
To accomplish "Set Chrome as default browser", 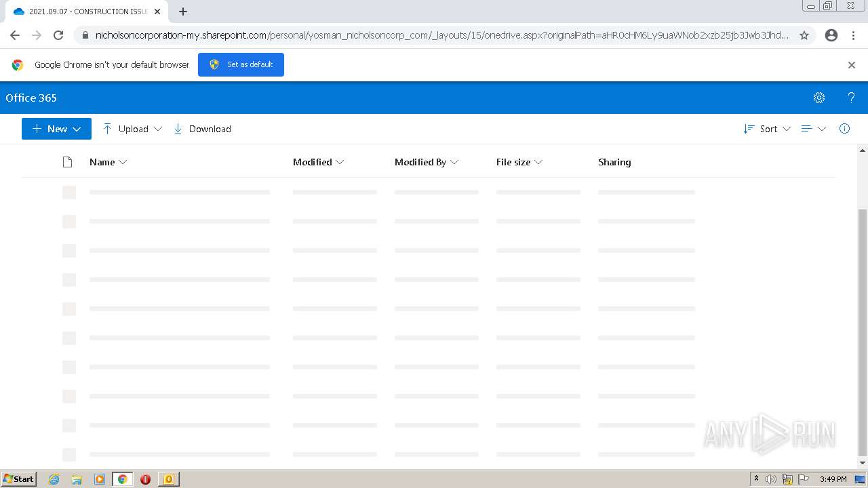I will tap(241, 64).
